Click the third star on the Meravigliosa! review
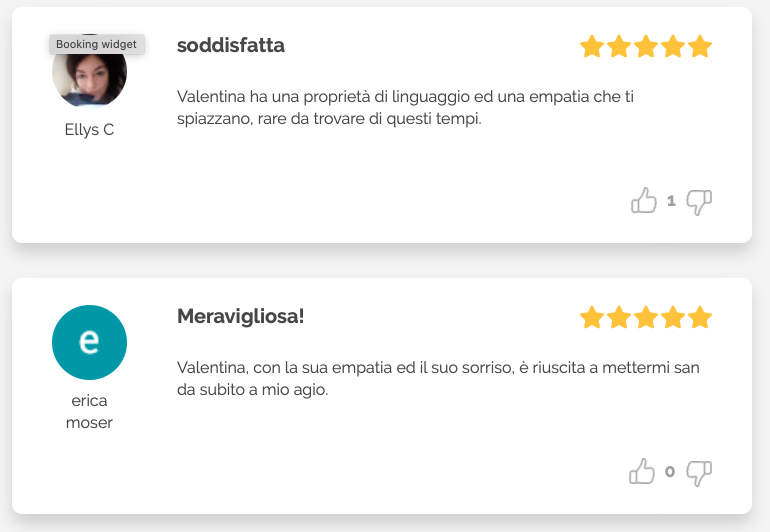770x532 pixels. point(646,317)
